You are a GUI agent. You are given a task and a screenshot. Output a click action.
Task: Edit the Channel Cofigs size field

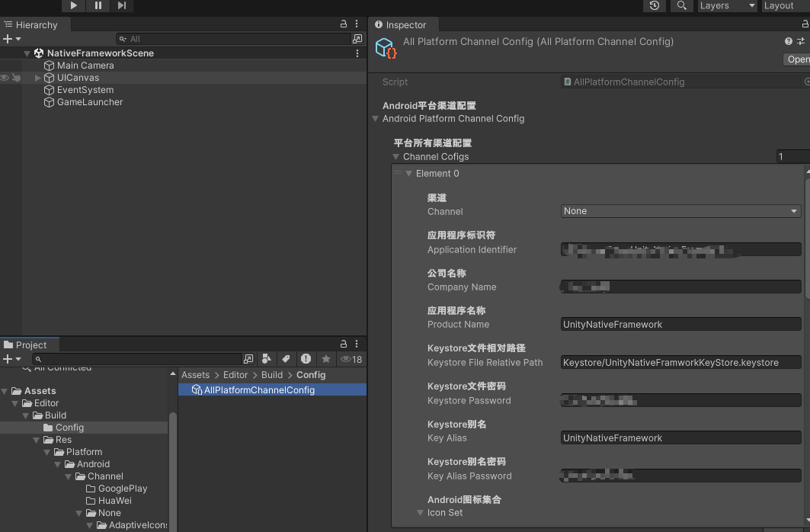tap(793, 156)
